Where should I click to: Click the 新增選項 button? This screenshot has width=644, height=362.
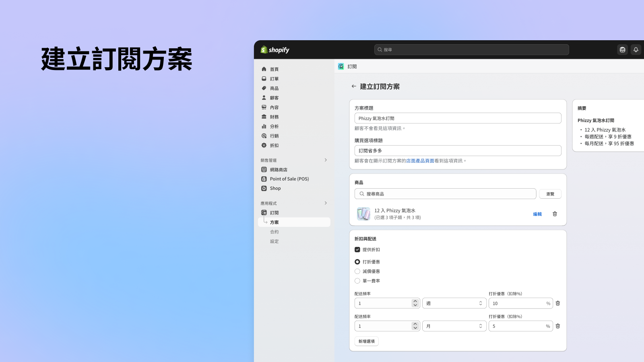coord(367,341)
